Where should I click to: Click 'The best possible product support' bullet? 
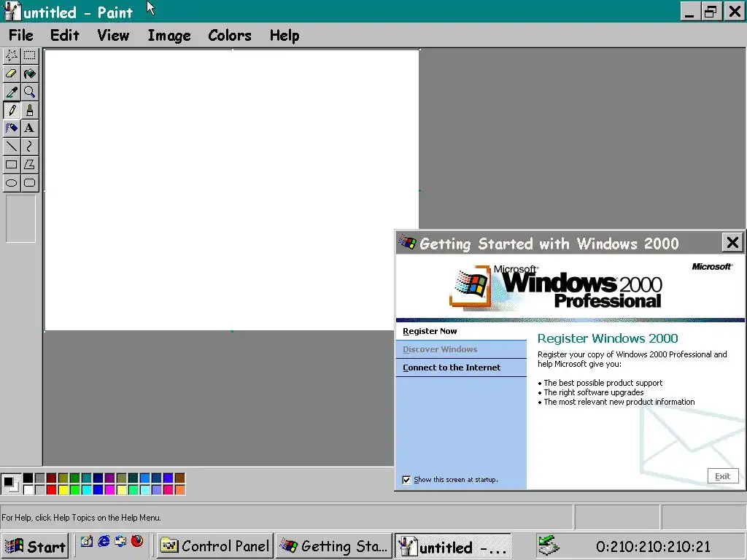[603, 383]
